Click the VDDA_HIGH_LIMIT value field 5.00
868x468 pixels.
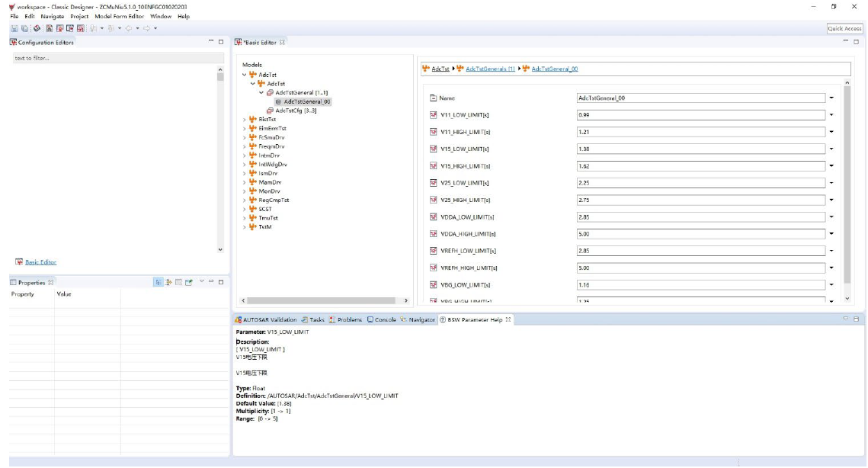701,234
